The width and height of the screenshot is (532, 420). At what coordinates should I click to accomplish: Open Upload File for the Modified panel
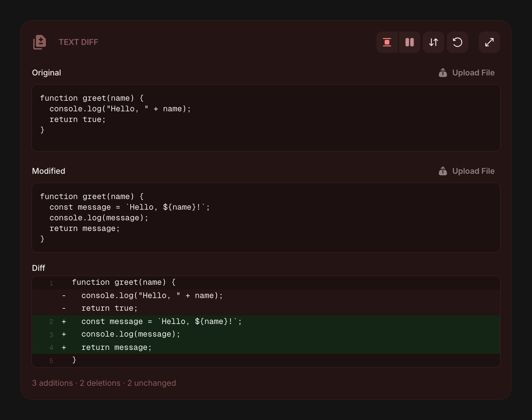pos(473,171)
